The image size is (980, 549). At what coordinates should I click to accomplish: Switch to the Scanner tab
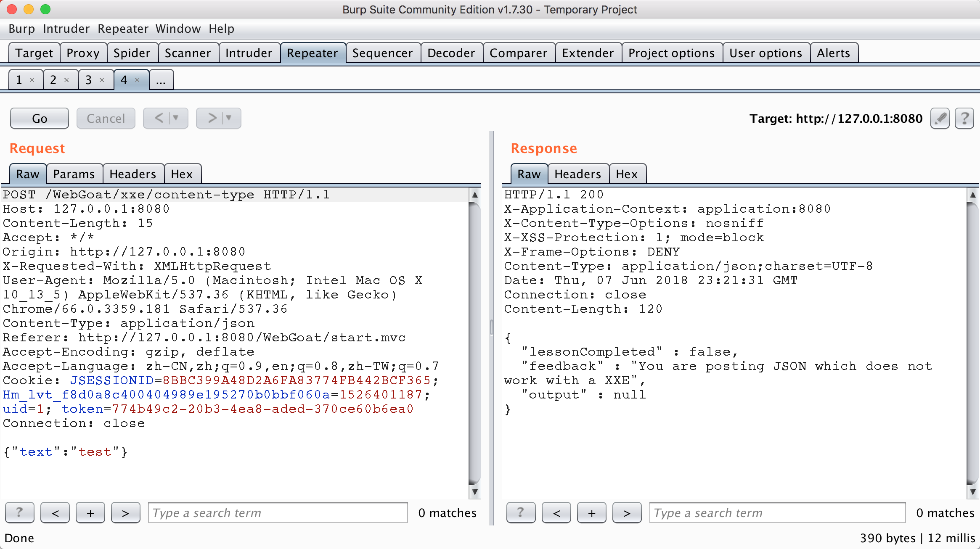(188, 53)
